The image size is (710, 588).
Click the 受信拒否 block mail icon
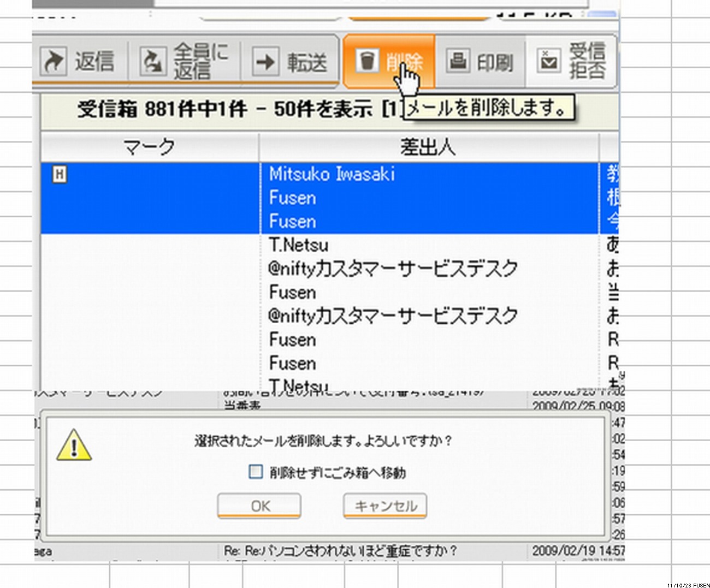[x=549, y=61]
